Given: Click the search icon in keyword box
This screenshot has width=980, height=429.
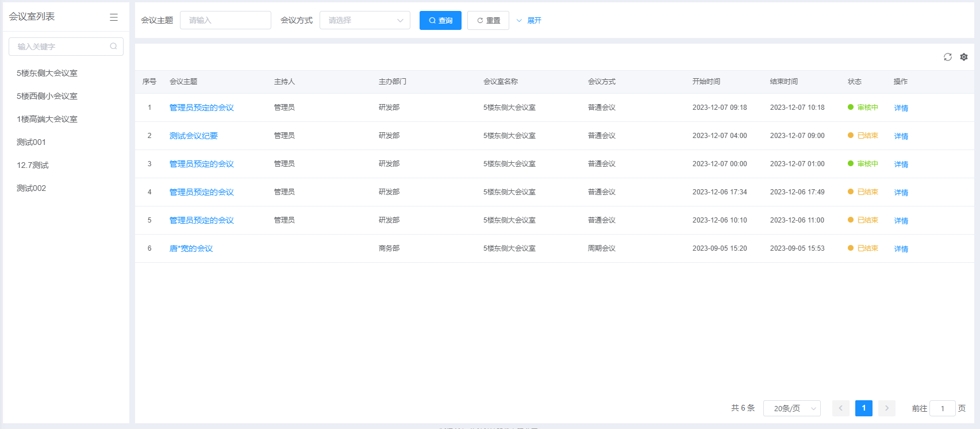Looking at the screenshot, I should [x=113, y=47].
